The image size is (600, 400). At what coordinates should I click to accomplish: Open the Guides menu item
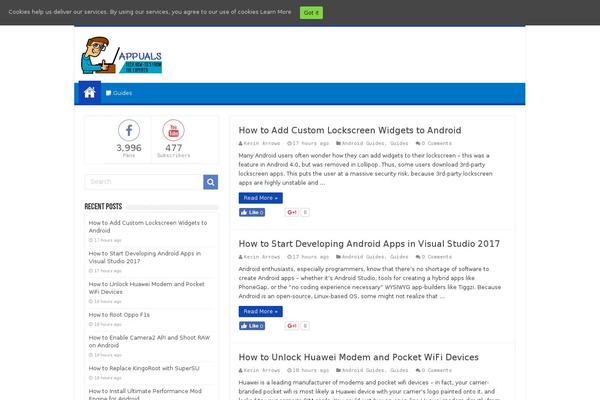click(x=119, y=93)
